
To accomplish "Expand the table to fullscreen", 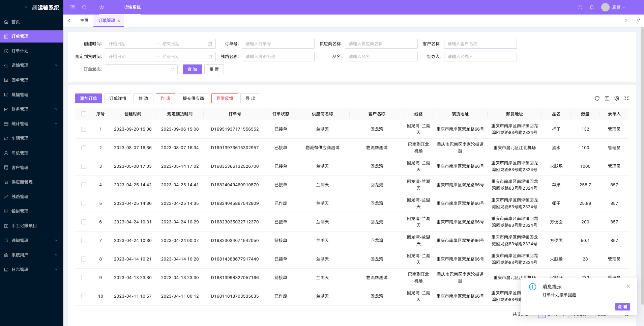I will point(626,98).
